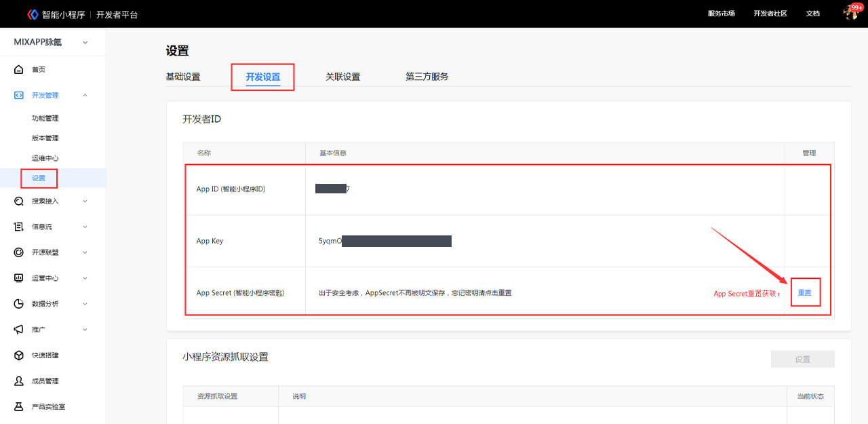Click the 开发管理 code brackets icon
Viewport: 868px width, 424px height.
pyautogui.click(x=19, y=95)
